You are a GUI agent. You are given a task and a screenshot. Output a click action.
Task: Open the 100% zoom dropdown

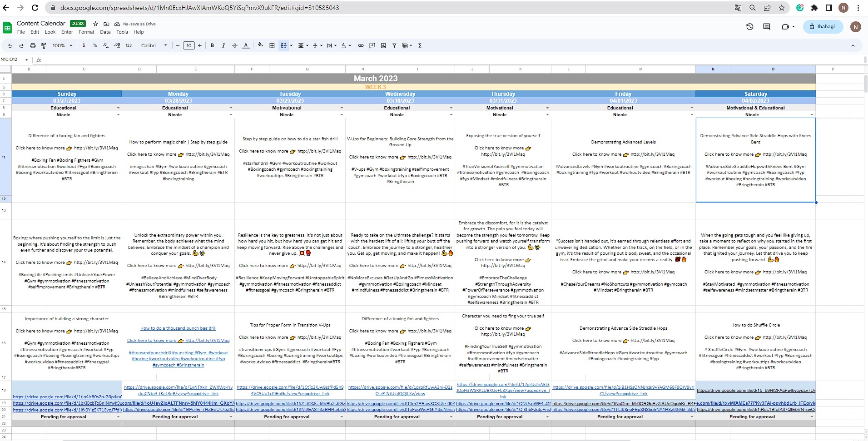point(62,45)
